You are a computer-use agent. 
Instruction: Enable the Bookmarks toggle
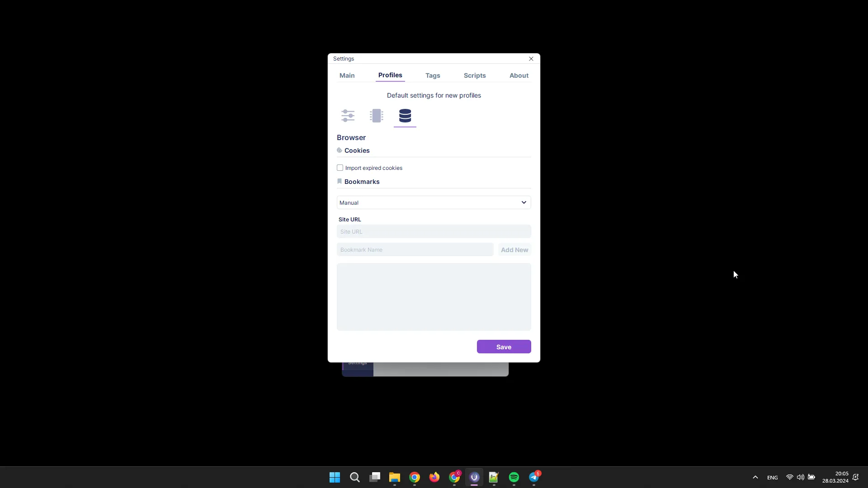[x=339, y=182]
